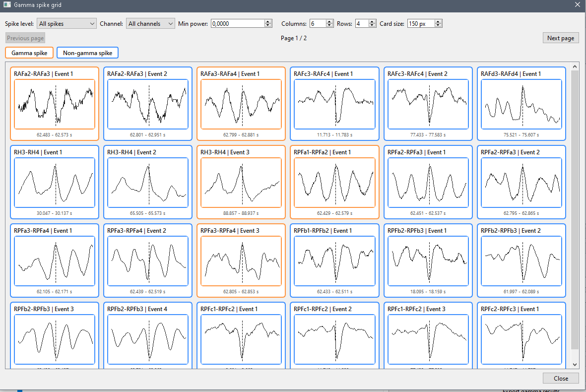Image resolution: width=586 pixels, height=392 pixels.
Task: Select the RPFa2-RPFa3 Event 2 waveform
Action: [521, 183]
